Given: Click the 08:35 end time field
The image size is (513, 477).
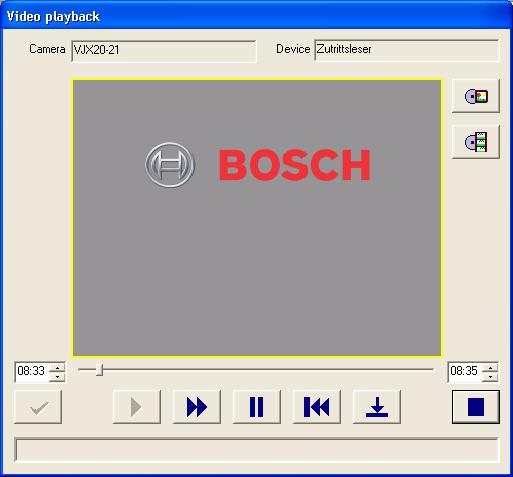Looking at the screenshot, I should [x=465, y=371].
